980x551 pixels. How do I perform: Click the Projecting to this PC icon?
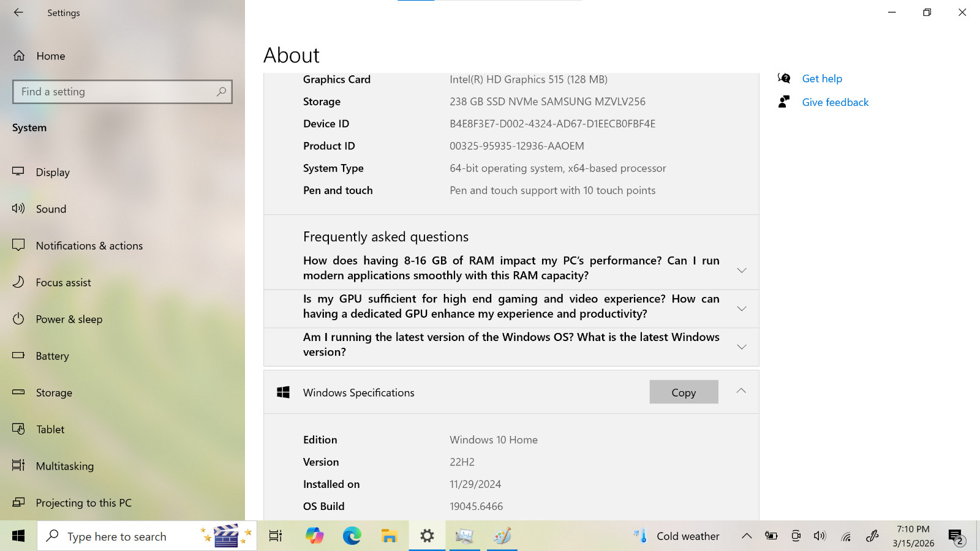tap(18, 502)
